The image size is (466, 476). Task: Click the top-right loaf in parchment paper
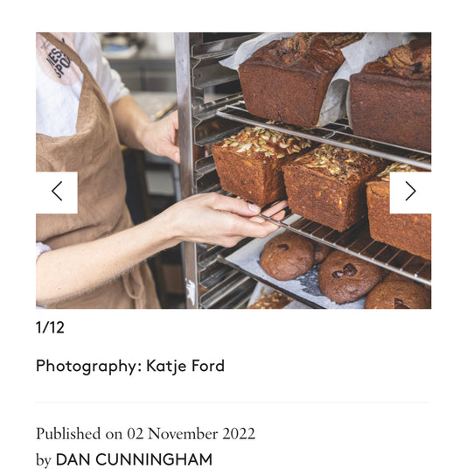point(392,97)
